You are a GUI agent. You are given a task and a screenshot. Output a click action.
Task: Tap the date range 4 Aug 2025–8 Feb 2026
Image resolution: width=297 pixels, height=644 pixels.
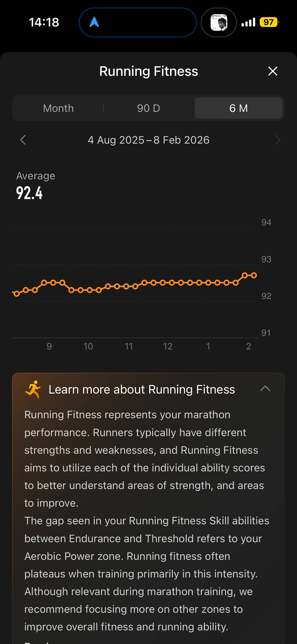click(148, 140)
